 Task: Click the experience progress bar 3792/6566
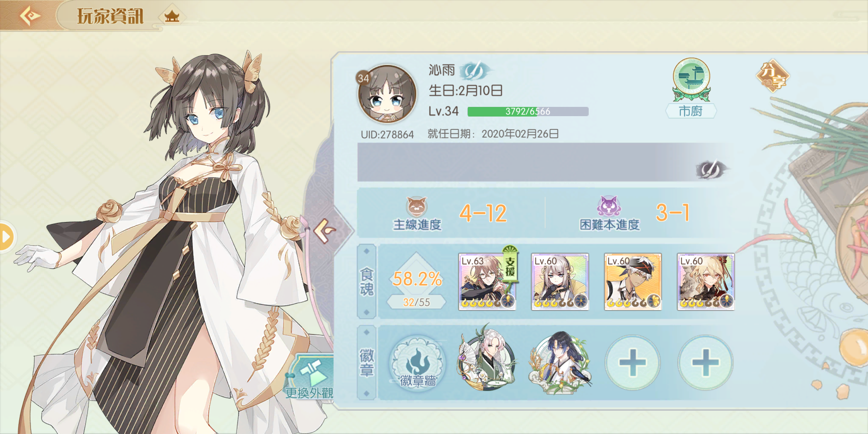[x=528, y=111]
